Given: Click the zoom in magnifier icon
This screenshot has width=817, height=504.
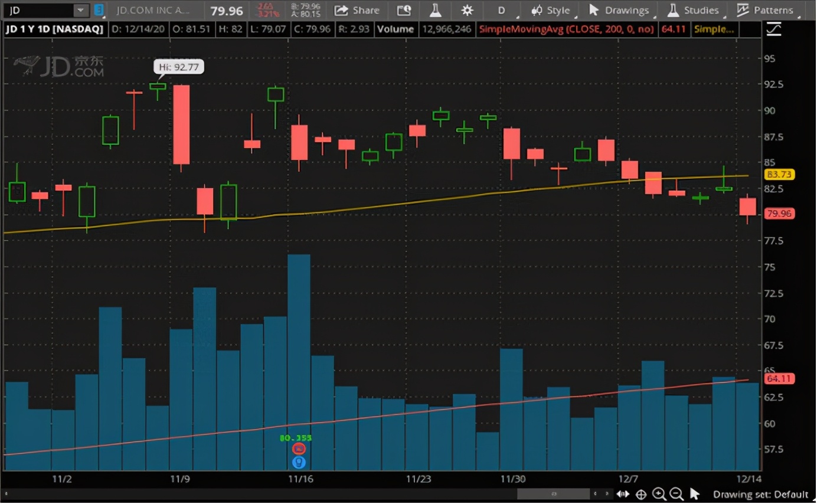Looking at the screenshot, I should [x=659, y=495].
